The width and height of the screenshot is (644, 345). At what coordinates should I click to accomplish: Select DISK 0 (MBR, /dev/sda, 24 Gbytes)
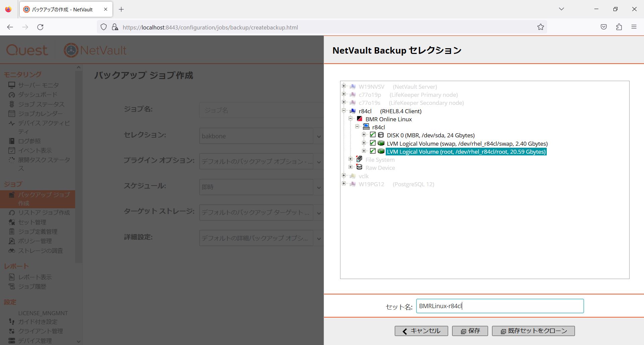(x=431, y=135)
